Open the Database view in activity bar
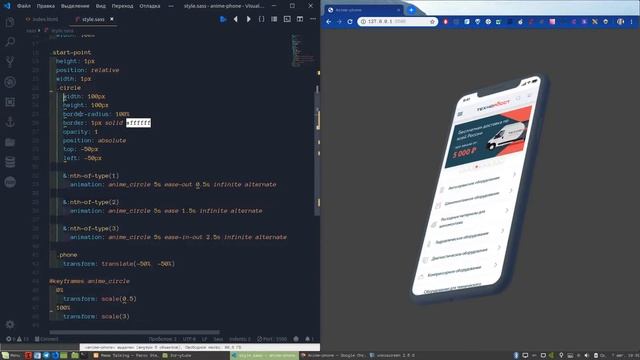The image size is (640, 360). tap(10, 162)
